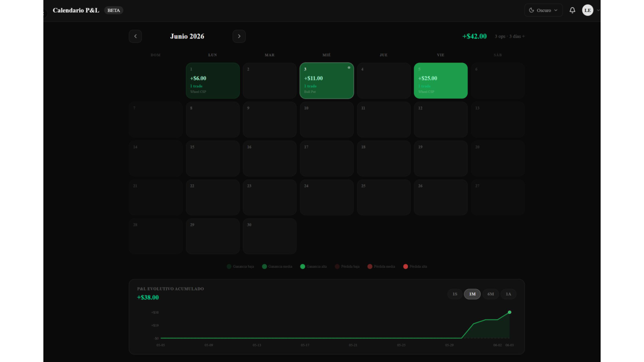Select the day 6 Saturday cell
Viewport: 644px width, 362px height.
pos(498,80)
